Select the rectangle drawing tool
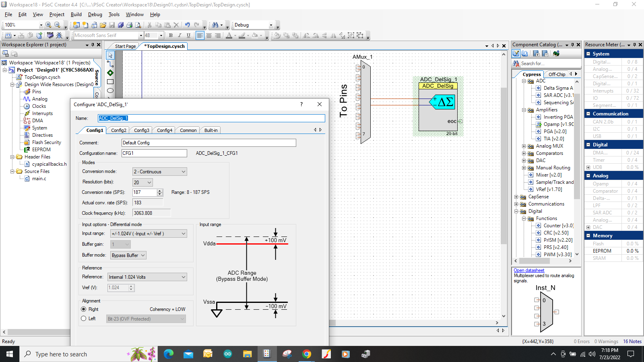This screenshot has height=362, width=644. click(x=110, y=82)
